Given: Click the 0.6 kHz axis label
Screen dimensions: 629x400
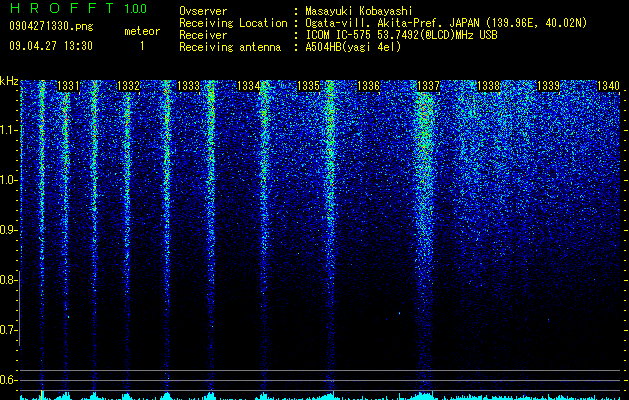Looking at the screenshot, I should (8, 380).
